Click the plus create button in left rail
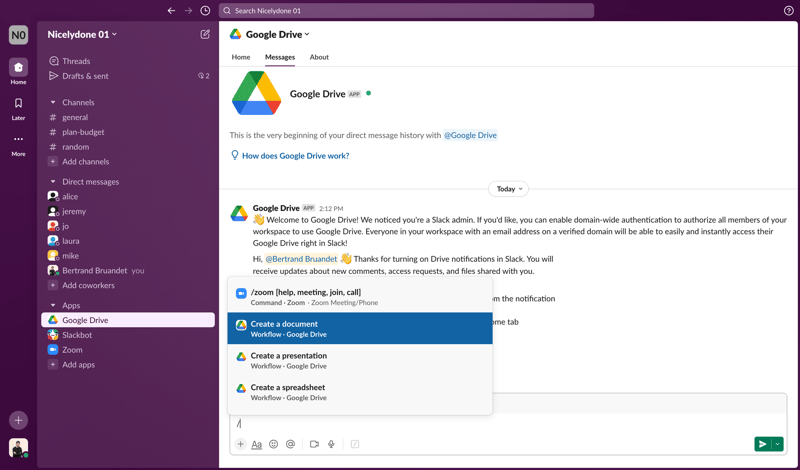This screenshot has width=800, height=470. coord(18,420)
